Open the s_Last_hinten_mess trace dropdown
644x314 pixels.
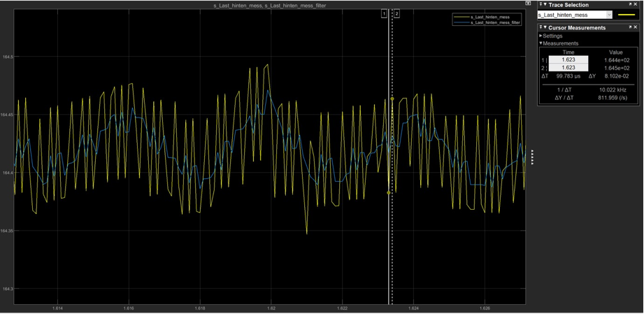pyautogui.click(x=609, y=15)
